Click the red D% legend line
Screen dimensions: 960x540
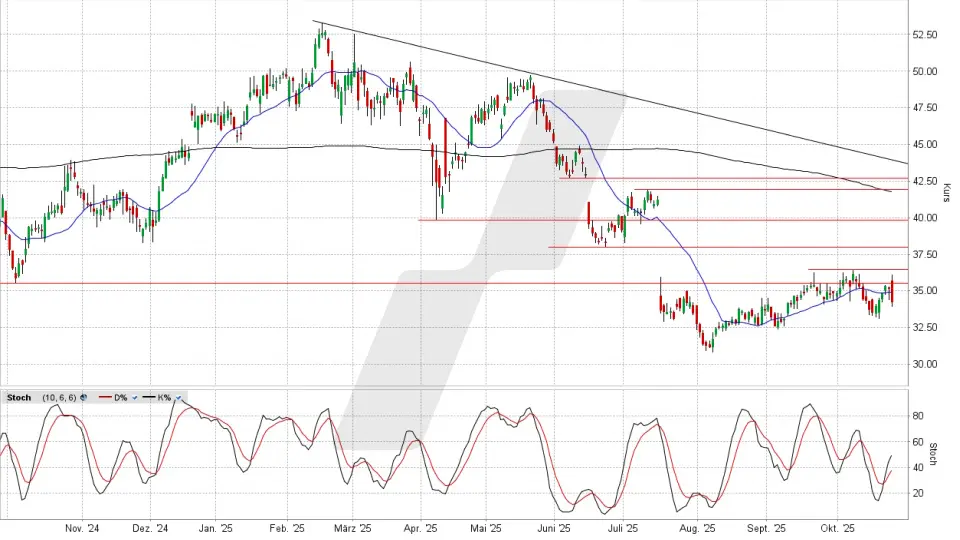(105, 397)
